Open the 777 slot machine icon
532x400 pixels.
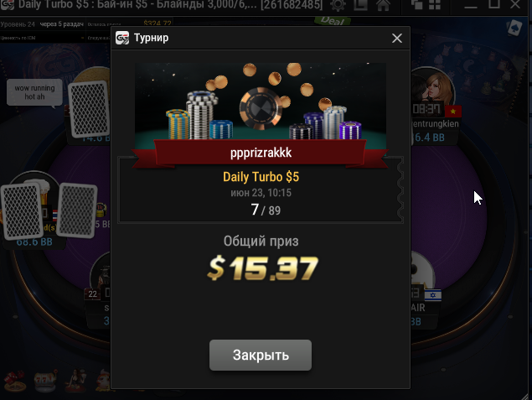(45, 381)
